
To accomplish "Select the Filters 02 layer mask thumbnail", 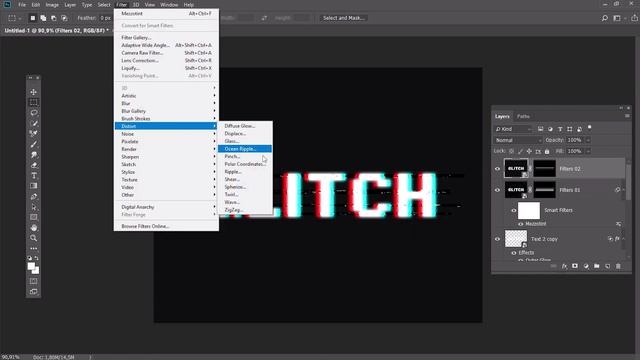I will (545, 169).
